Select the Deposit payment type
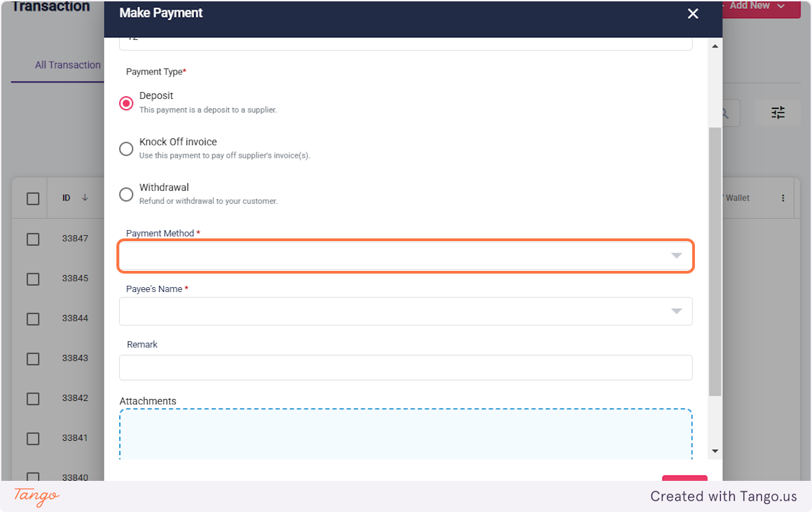812x512 pixels. [x=126, y=103]
